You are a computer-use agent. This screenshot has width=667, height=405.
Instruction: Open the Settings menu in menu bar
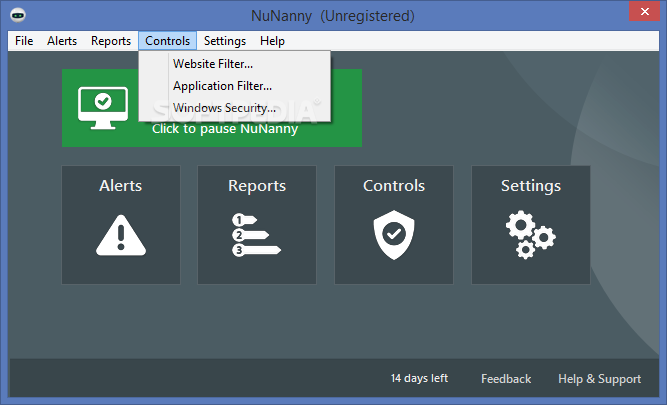225,41
